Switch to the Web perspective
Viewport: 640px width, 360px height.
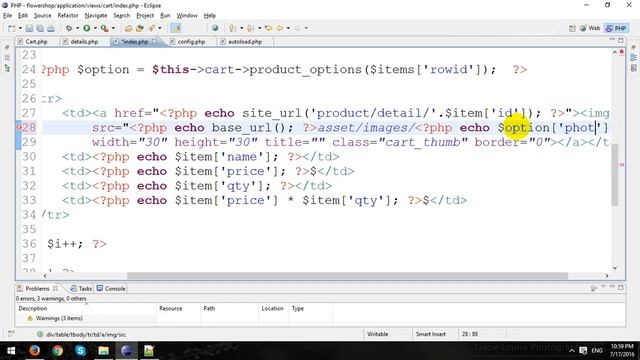pyautogui.click(x=590, y=28)
